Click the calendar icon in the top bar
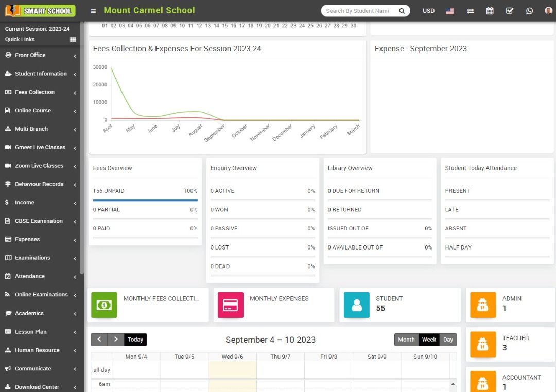Image resolution: width=556 pixels, height=392 pixels. coord(490,10)
